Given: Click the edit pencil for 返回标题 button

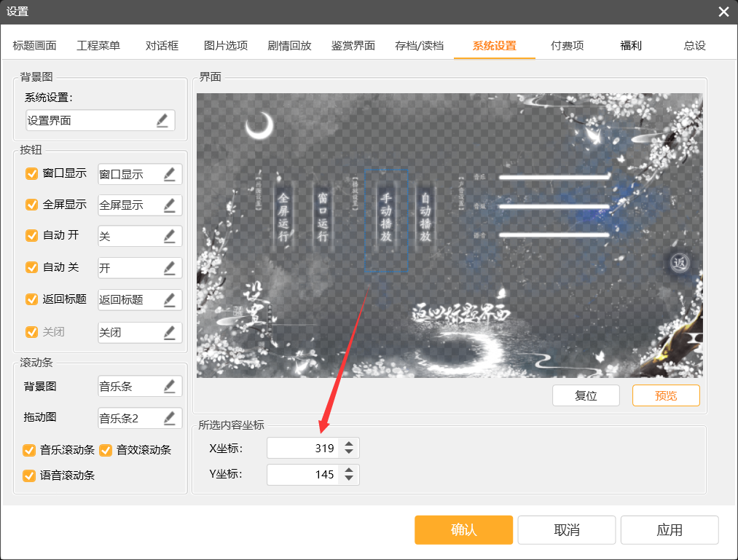Looking at the screenshot, I should coord(169,299).
